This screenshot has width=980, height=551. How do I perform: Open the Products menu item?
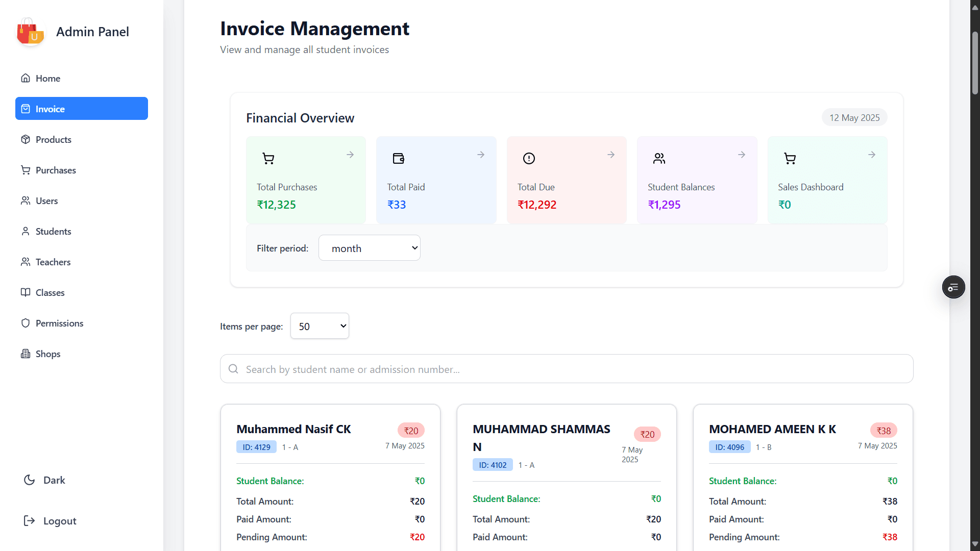(82, 139)
